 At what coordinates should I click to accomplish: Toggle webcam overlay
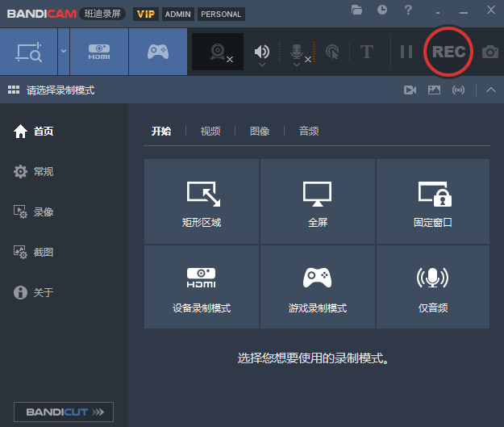218,52
